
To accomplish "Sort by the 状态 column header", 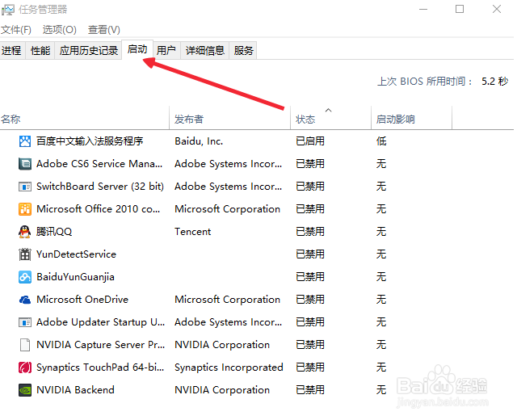I will [330, 119].
